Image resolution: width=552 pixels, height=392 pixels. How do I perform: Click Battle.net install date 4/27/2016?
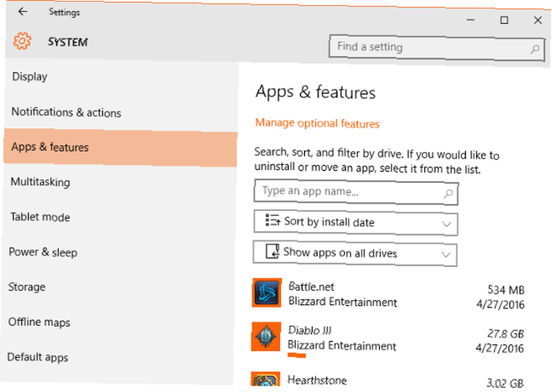(500, 304)
